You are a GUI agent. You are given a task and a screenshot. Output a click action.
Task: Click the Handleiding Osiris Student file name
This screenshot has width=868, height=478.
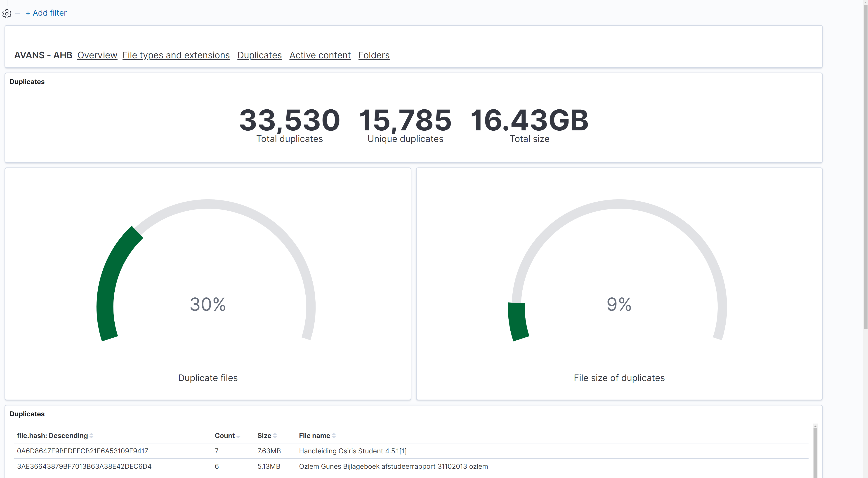pos(352,451)
